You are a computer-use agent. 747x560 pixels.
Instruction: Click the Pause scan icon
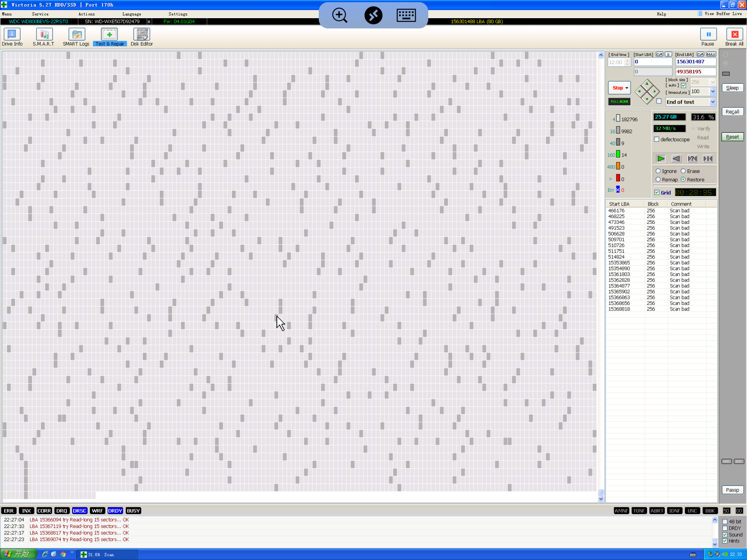[x=708, y=35]
